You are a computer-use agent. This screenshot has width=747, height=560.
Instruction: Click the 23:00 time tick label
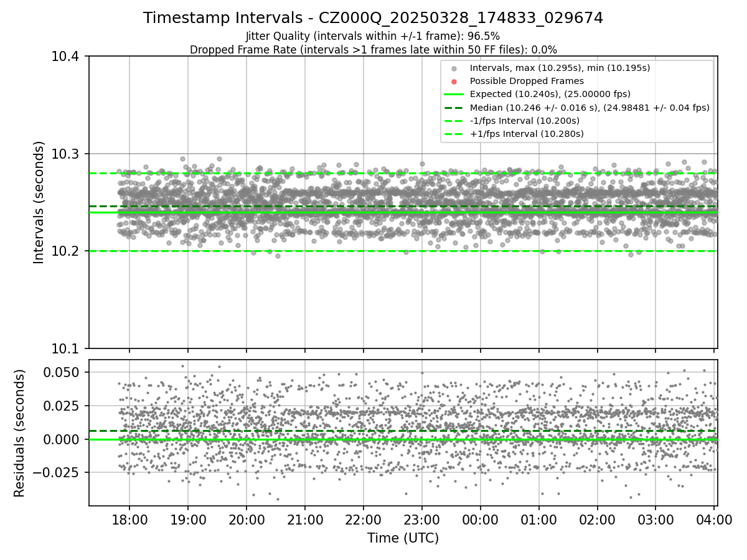click(x=422, y=519)
